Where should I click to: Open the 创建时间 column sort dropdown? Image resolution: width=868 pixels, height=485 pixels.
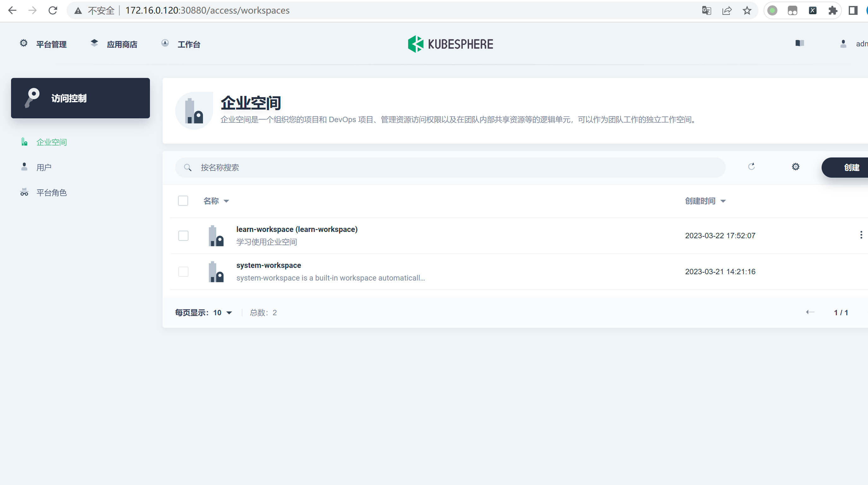[x=723, y=201]
